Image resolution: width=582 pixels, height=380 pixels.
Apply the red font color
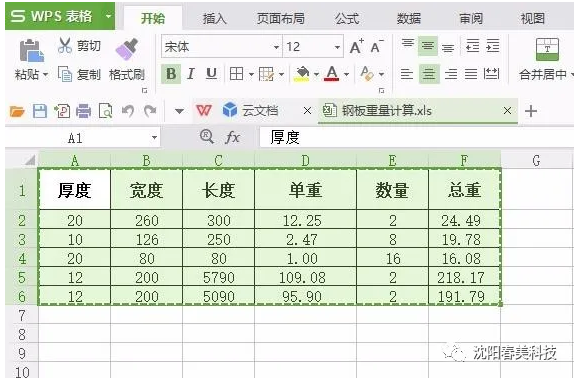[331, 73]
